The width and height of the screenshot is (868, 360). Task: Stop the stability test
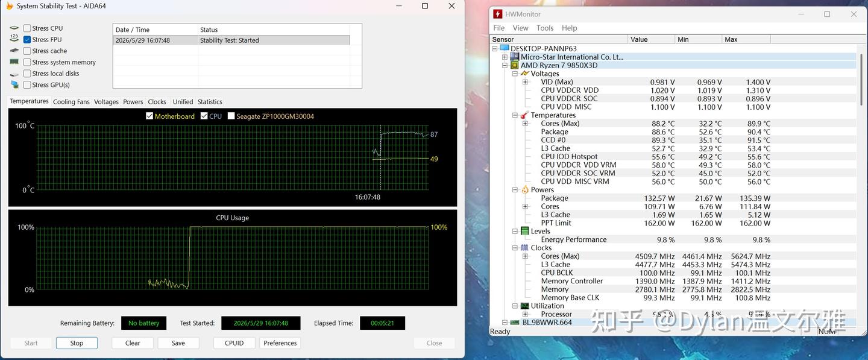click(77, 343)
